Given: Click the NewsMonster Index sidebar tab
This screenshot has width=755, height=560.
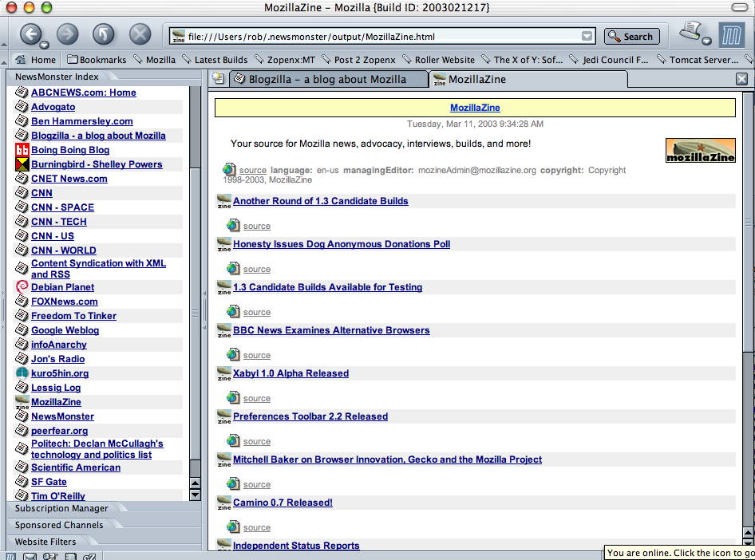Looking at the screenshot, I should 57,77.
